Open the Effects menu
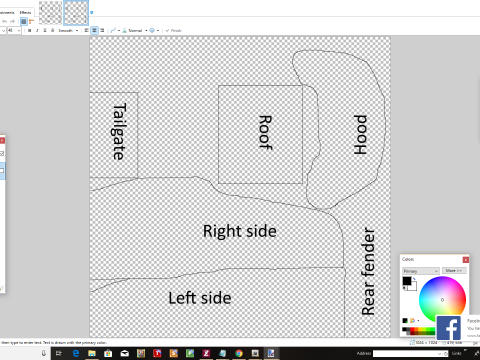 pos(25,12)
